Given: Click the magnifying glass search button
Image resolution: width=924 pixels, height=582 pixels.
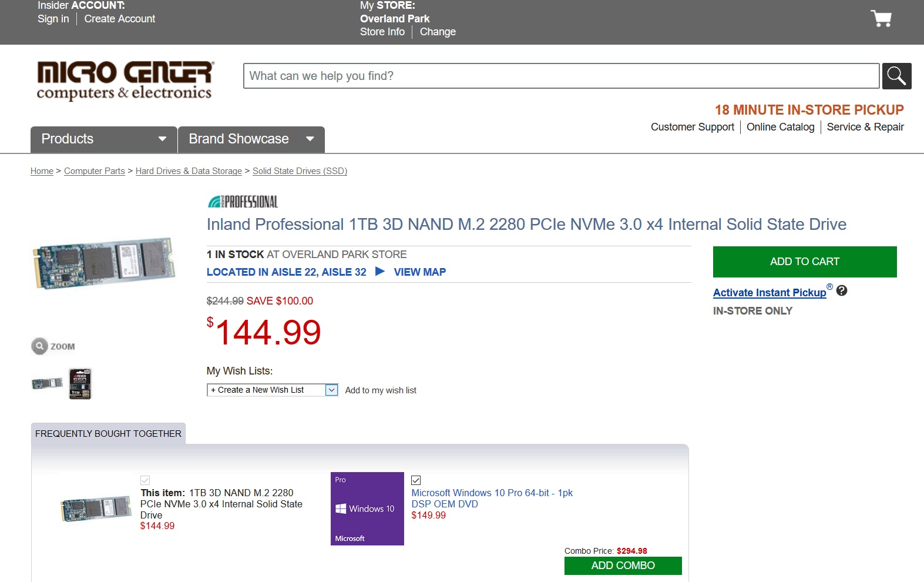Looking at the screenshot, I should coord(896,76).
